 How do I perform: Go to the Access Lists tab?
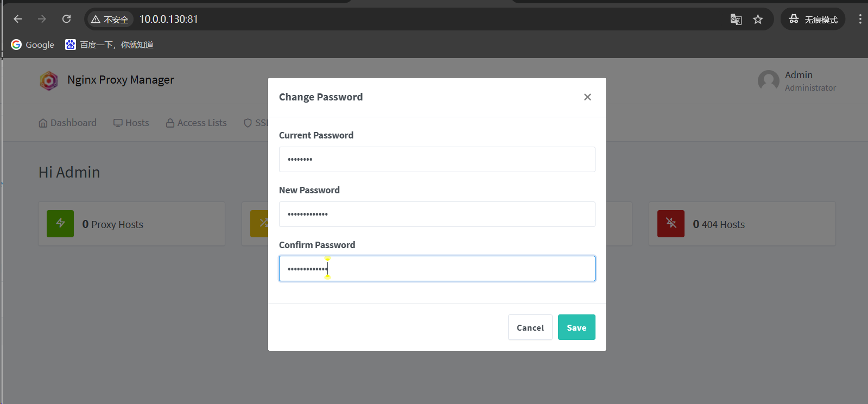pos(197,123)
